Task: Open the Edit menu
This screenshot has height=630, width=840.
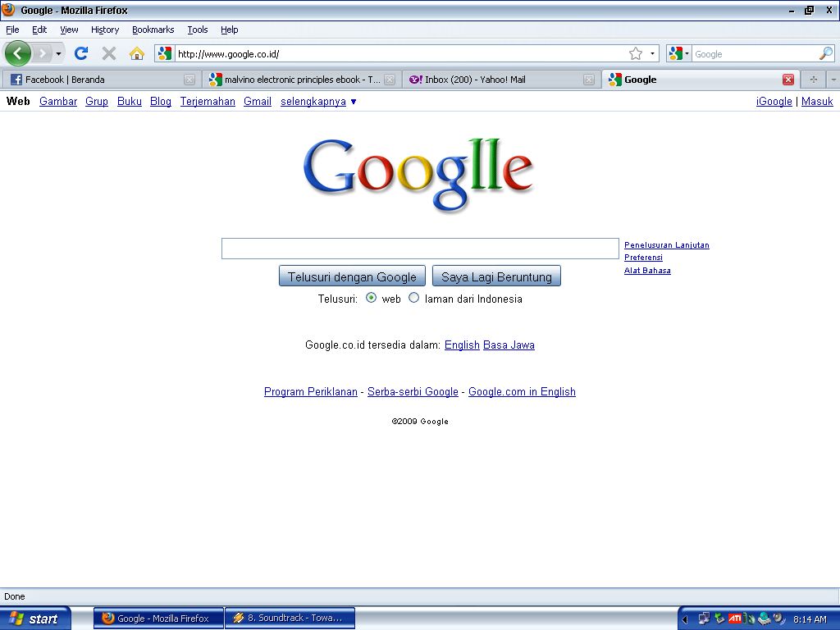Action: point(39,30)
